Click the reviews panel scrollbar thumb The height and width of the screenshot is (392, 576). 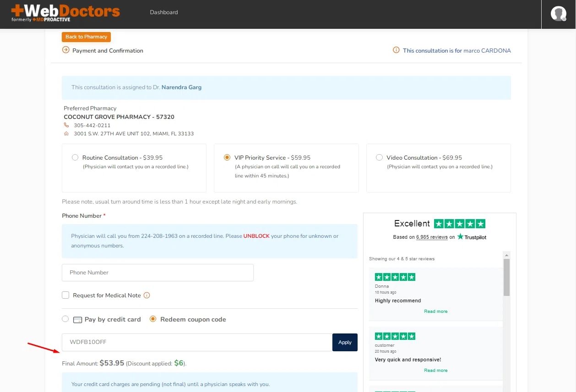506,277
